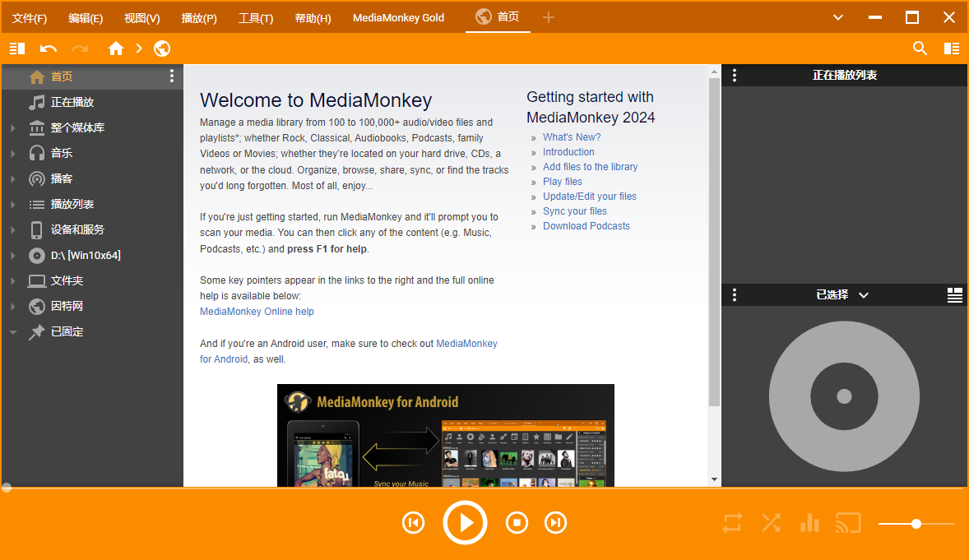
Task: Switch to the 首页 tab
Action: [498, 17]
